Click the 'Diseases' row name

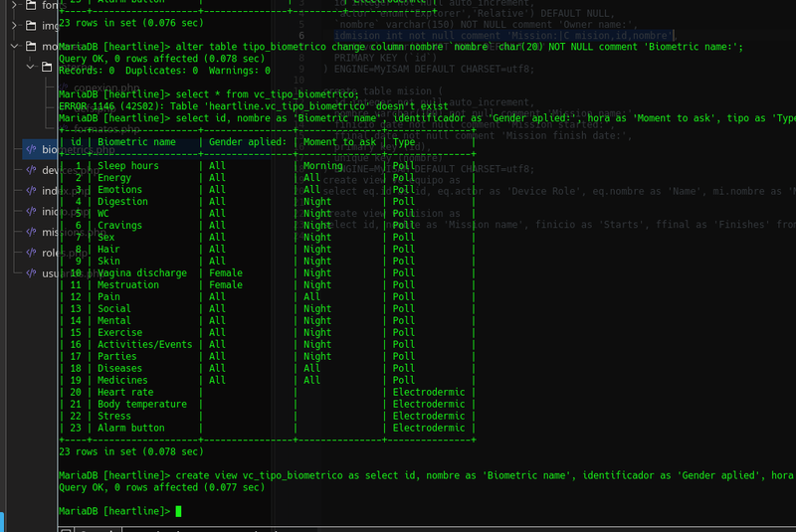click(x=119, y=368)
